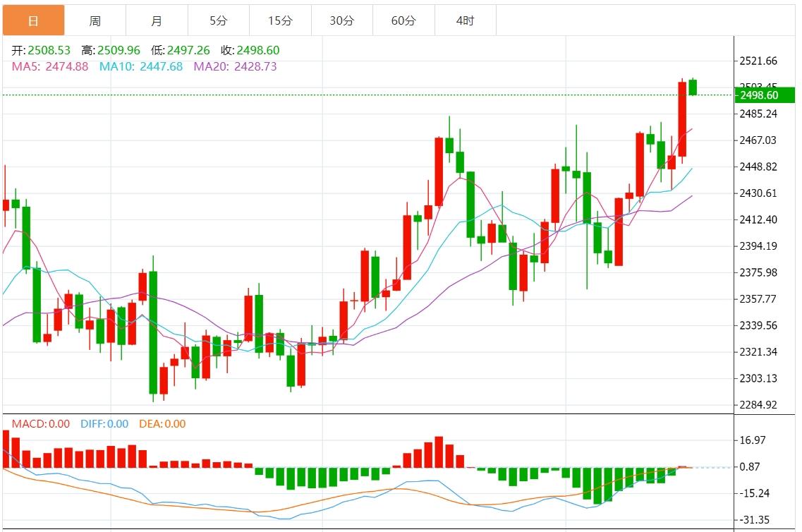Click the MA5 legend label
The width and height of the screenshot is (802, 532).
click(26, 66)
